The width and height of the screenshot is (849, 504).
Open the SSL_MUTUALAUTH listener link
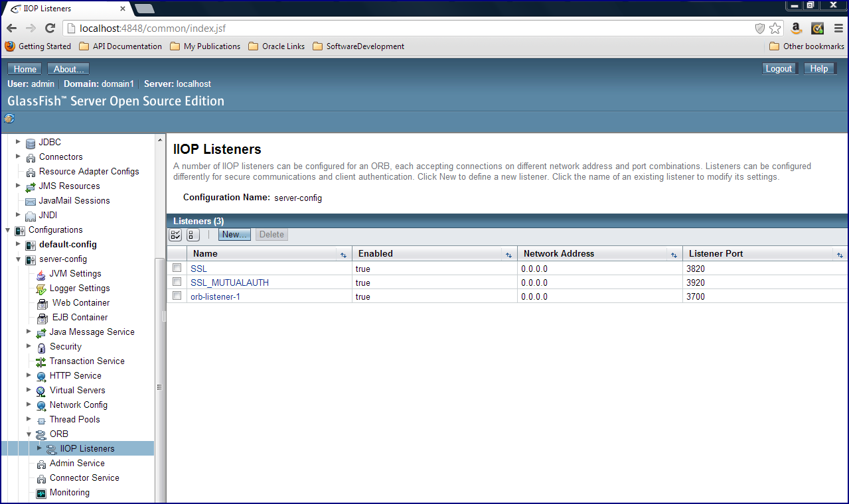click(230, 283)
